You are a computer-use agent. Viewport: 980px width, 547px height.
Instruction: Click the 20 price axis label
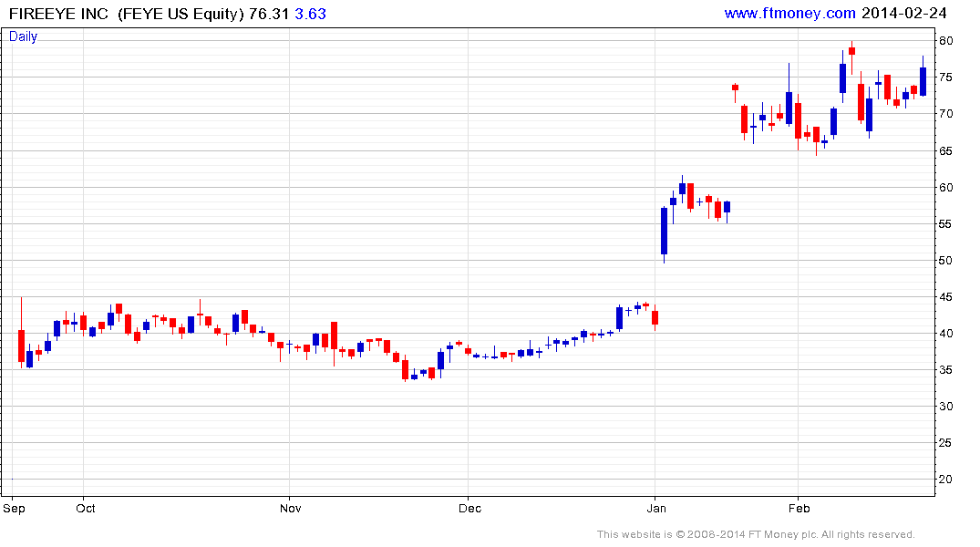tap(946, 480)
